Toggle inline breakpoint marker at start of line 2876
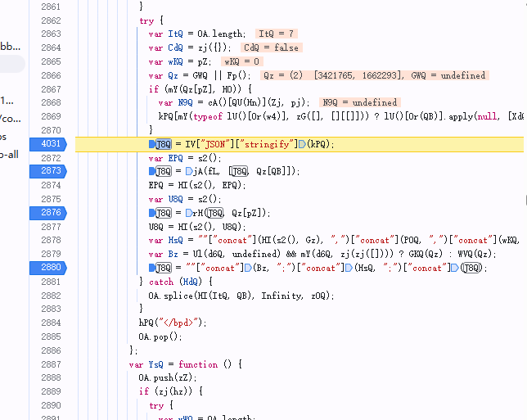This screenshot has height=420, width=527. [152, 213]
